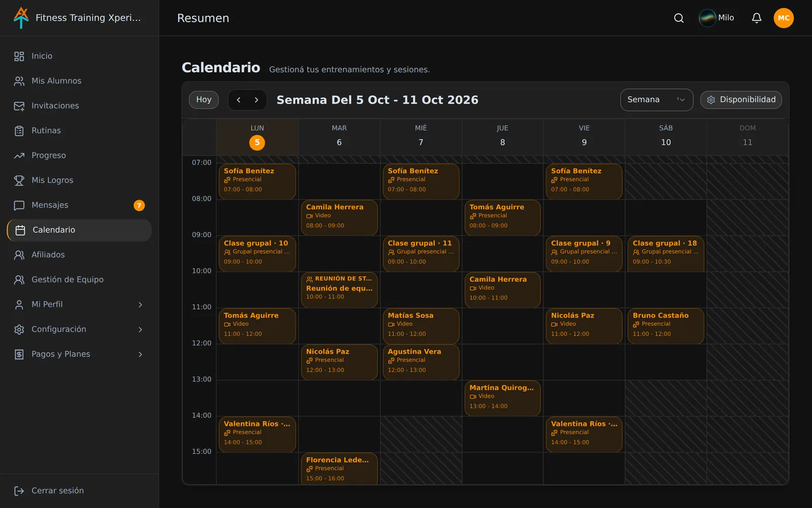Open Inicio from the sidebar

[79, 56]
